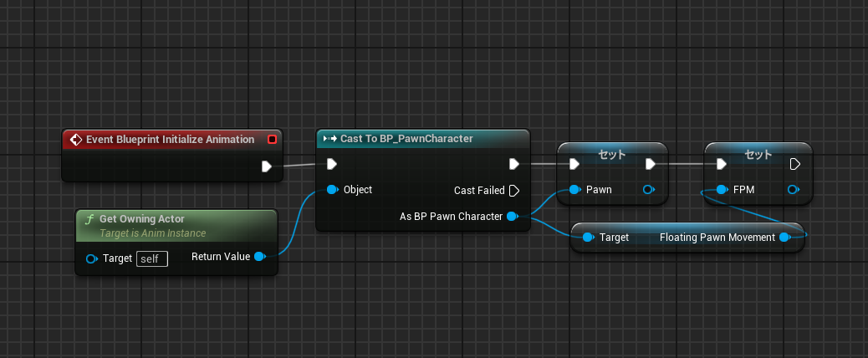Select the Get Owning Actor node title
The height and width of the screenshot is (358, 868).
click(x=141, y=219)
